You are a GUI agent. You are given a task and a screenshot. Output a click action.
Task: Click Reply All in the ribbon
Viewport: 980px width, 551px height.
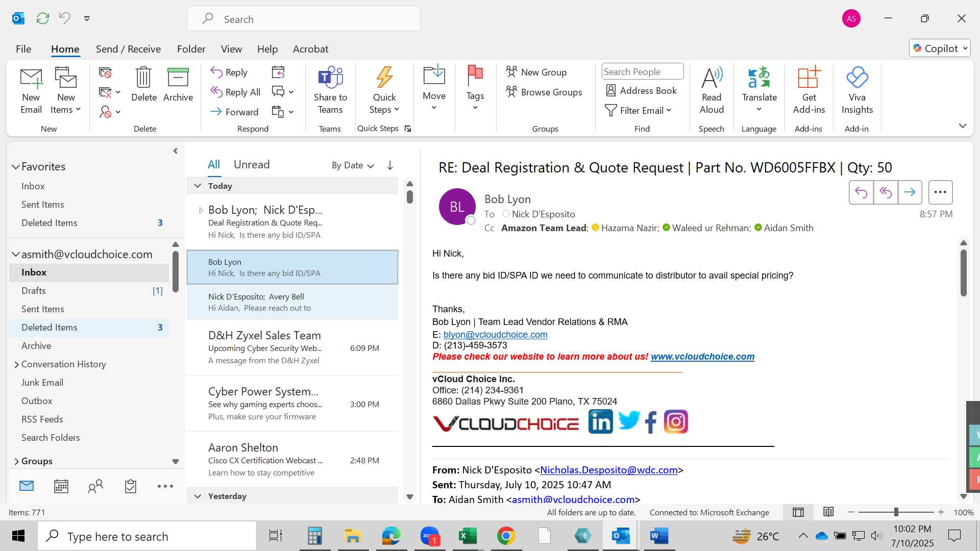point(235,92)
